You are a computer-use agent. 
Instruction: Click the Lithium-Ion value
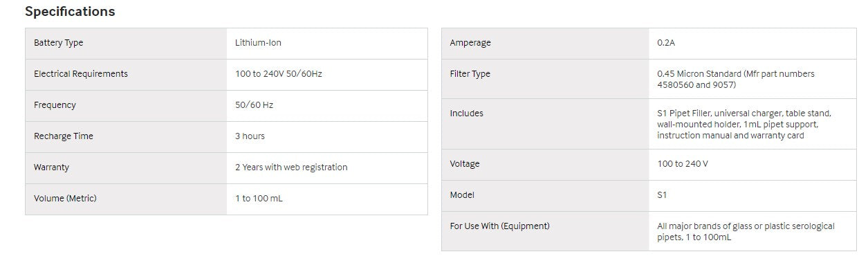(258, 43)
